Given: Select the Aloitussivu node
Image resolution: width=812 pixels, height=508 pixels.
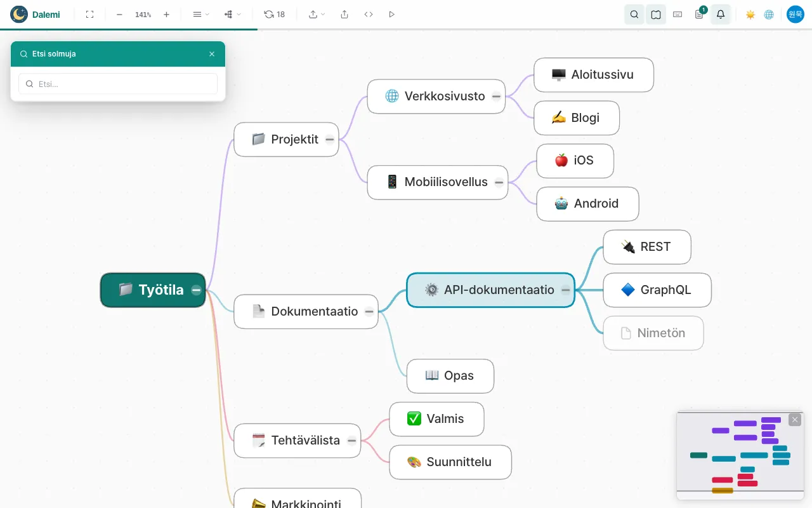Looking at the screenshot, I should [594, 75].
